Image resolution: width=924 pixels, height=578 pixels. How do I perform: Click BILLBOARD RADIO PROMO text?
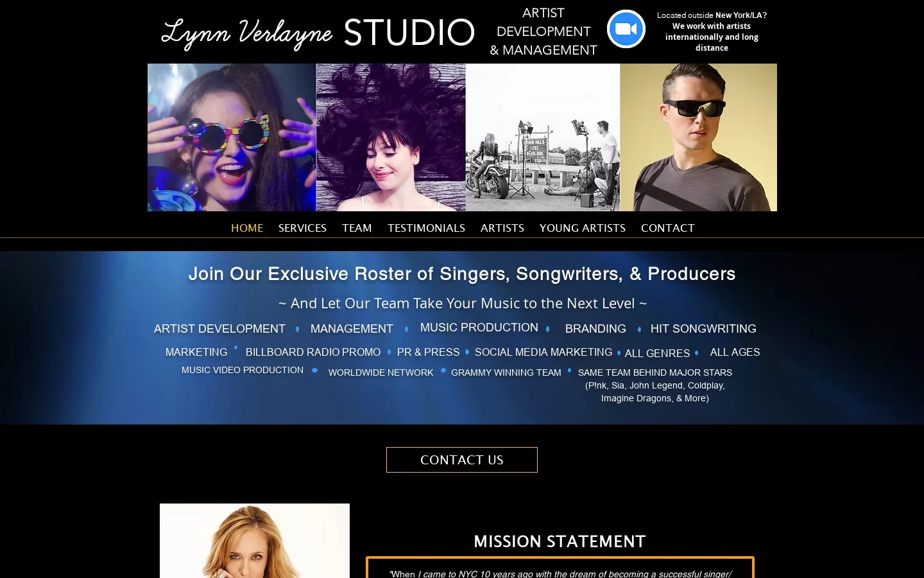click(313, 352)
